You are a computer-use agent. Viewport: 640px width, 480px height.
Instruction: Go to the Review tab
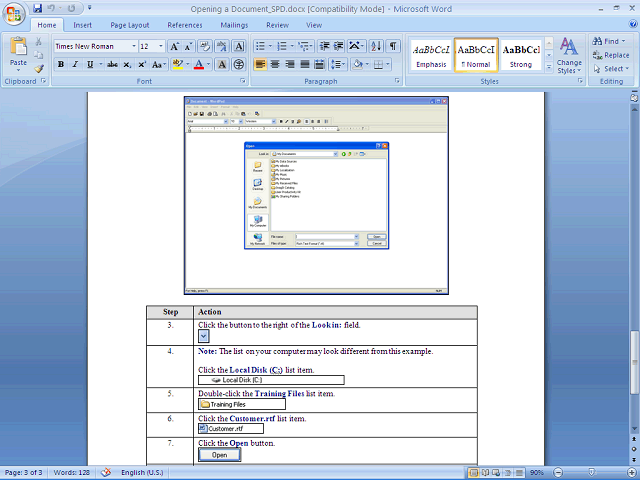click(x=278, y=25)
